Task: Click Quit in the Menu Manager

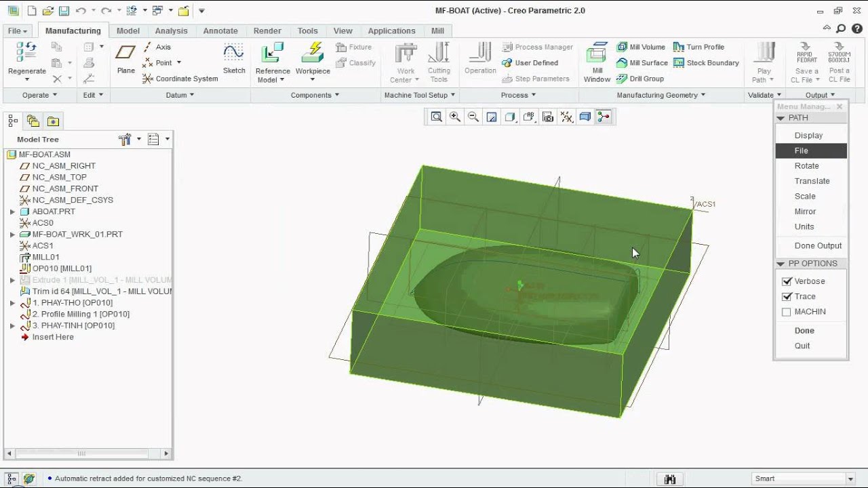Action: coord(802,346)
